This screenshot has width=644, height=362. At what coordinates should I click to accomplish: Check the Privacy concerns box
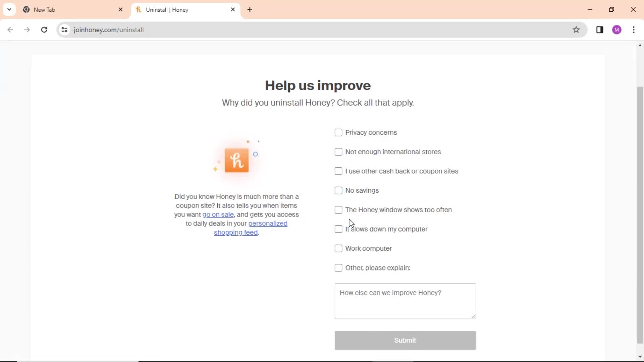[x=338, y=132]
